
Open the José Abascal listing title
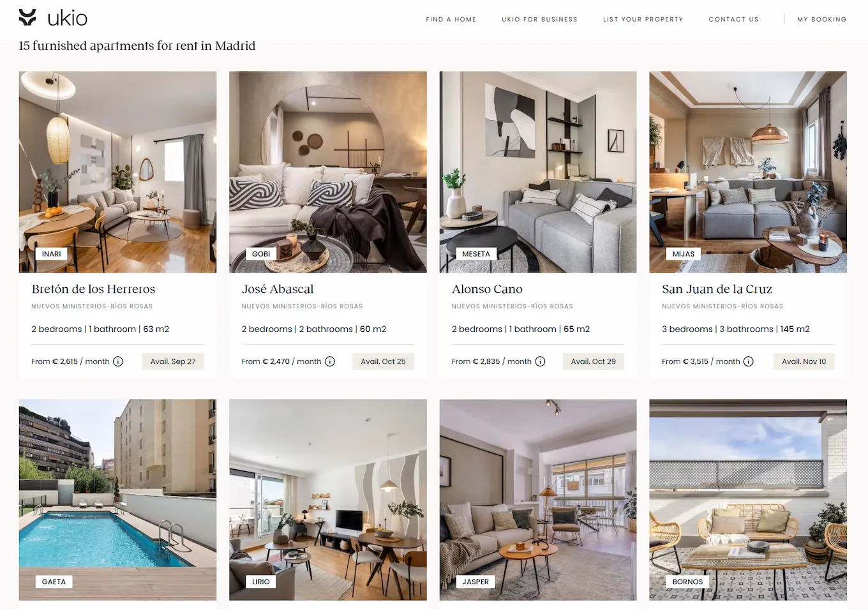(x=278, y=289)
